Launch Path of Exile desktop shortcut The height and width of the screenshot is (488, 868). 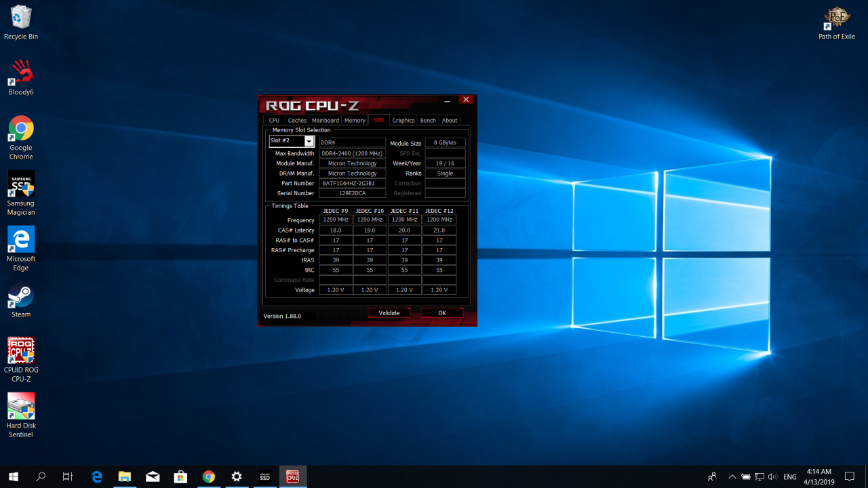tap(836, 22)
